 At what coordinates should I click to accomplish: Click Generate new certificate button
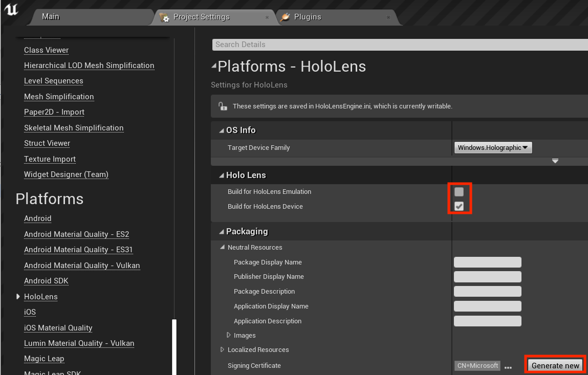coord(555,366)
